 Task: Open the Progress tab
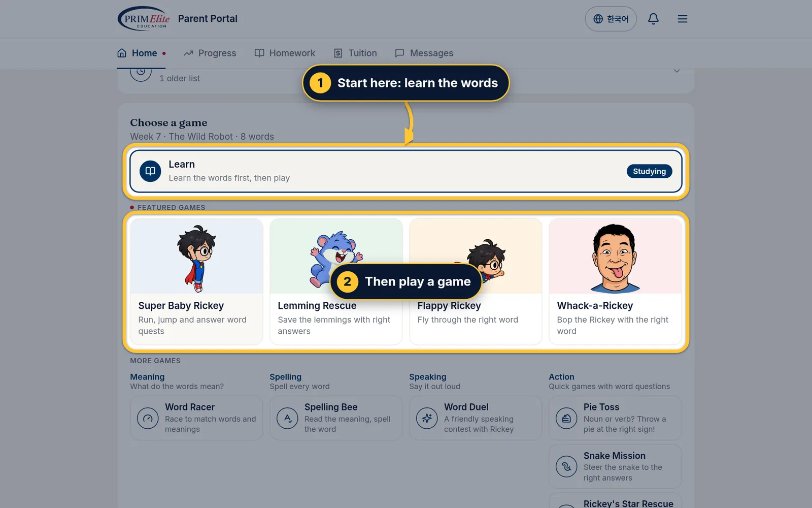[210, 53]
